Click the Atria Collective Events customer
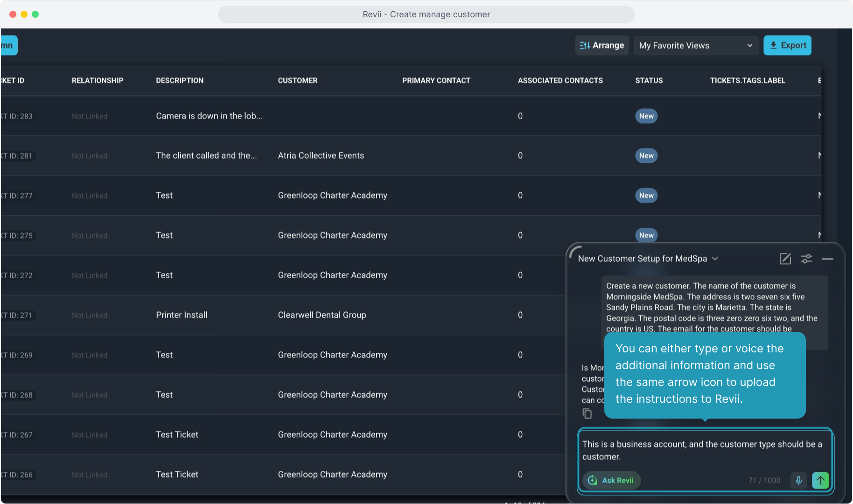Image resolution: width=853 pixels, height=504 pixels. 321,155
